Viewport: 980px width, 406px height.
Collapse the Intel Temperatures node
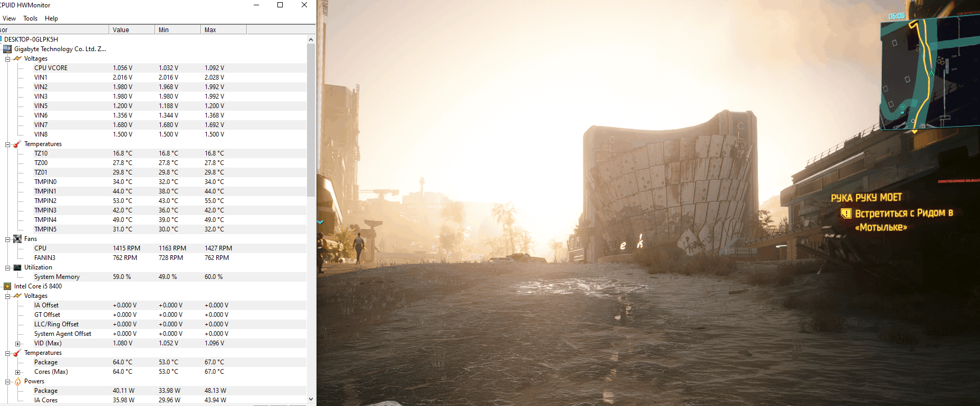tap(8, 353)
